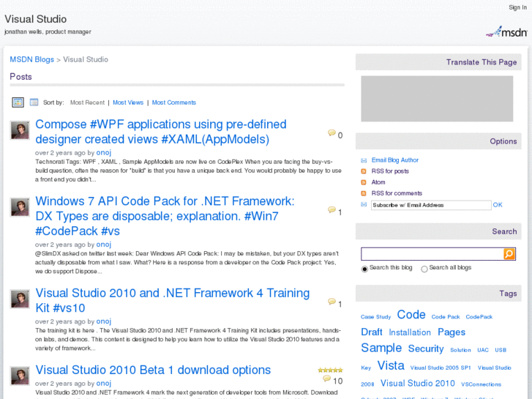Click the comment bubble icon on the Compose #WPF post
532x399 pixels.
point(331,133)
